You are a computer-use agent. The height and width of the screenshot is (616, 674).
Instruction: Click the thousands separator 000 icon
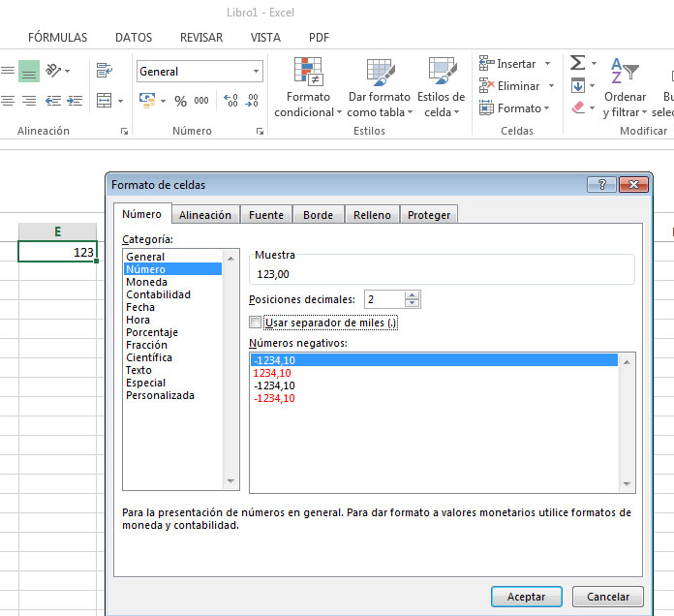point(201,101)
